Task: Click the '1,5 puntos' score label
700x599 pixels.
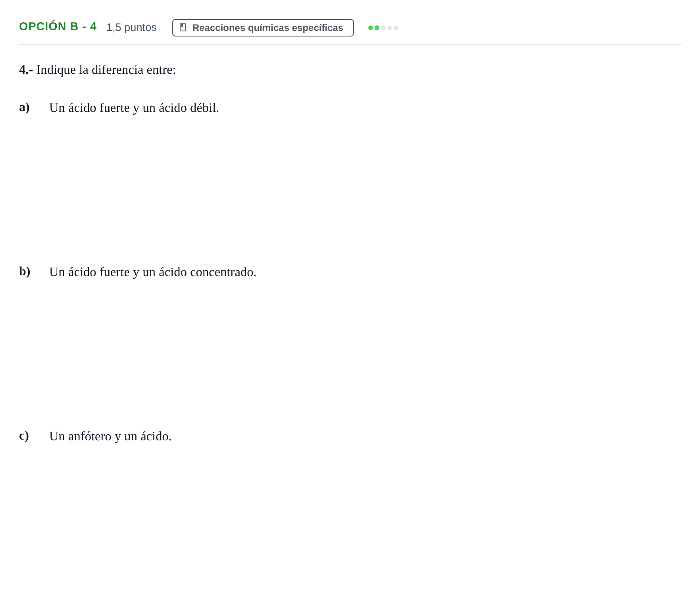Action: click(131, 27)
